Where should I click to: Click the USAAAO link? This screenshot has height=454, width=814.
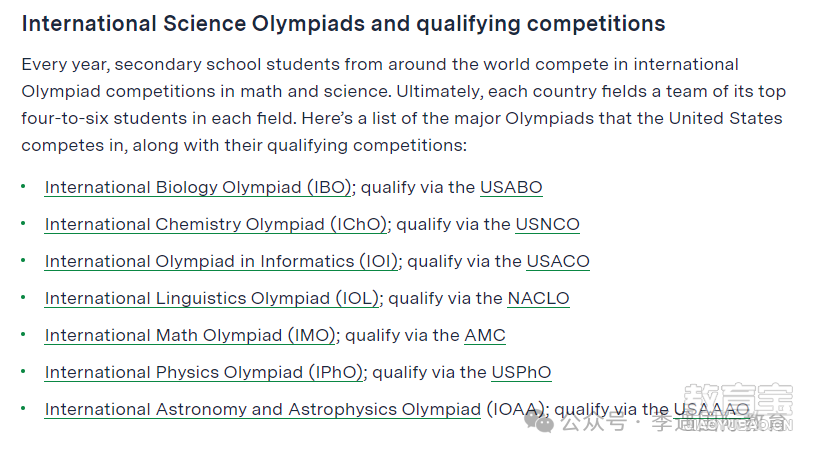(x=712, y=409)
